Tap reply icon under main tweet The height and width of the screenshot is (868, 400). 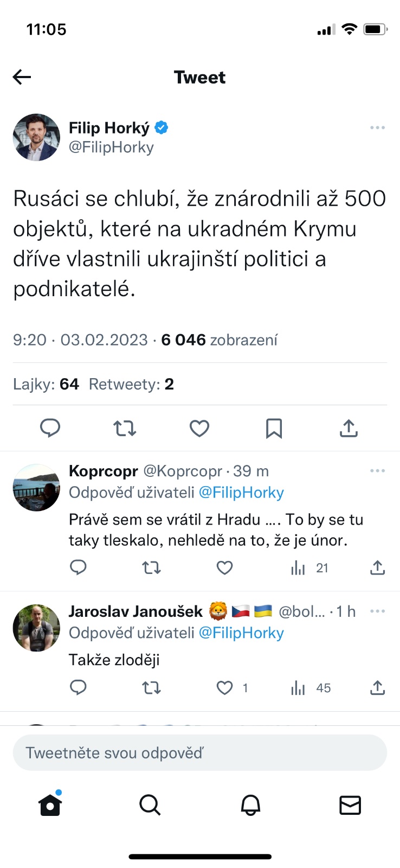coord(50,428)
